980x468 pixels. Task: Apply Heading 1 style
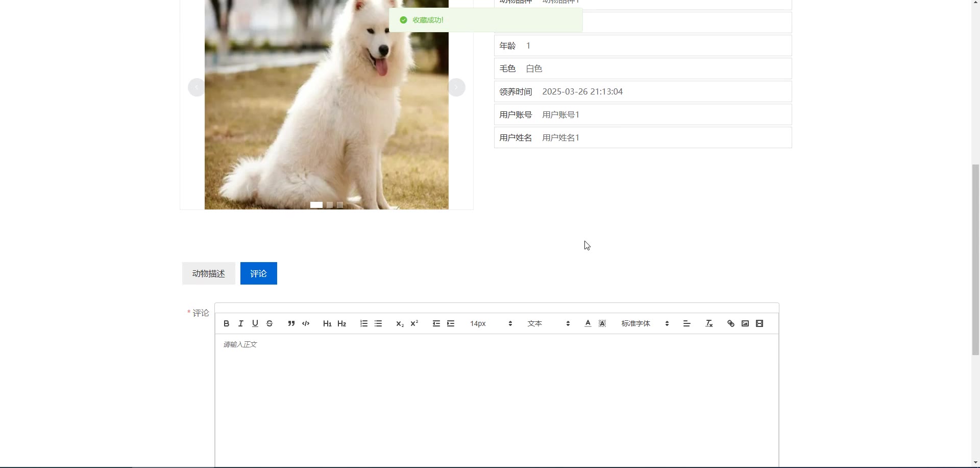pos(327,323)
